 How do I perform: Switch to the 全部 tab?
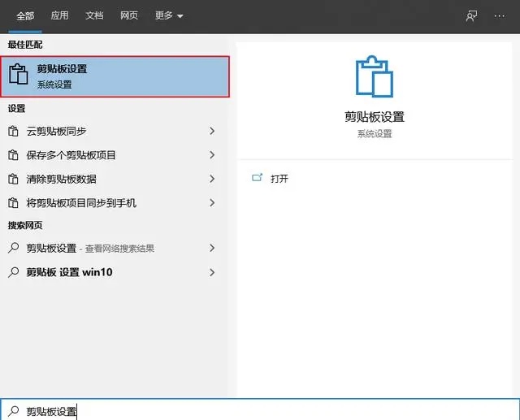coord(25,15)
